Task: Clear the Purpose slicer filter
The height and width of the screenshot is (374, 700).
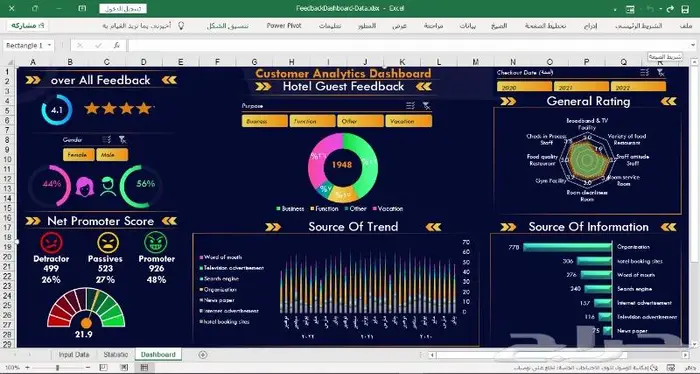Action: 426,106
